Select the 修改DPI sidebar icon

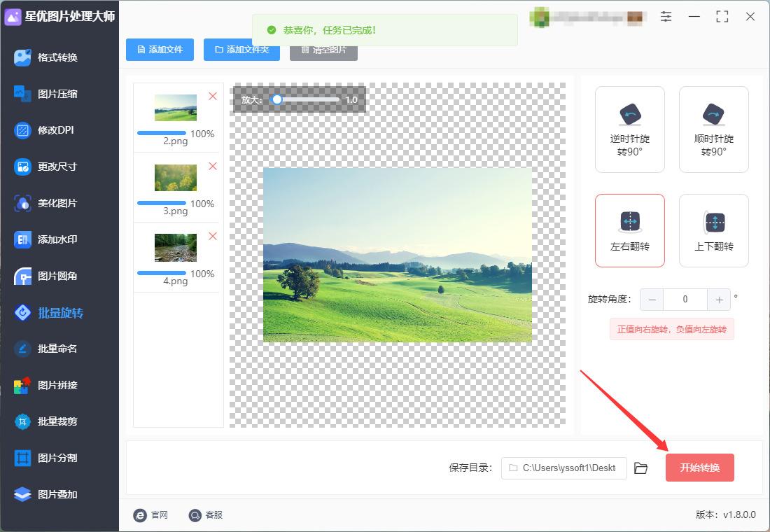point(22,130)
